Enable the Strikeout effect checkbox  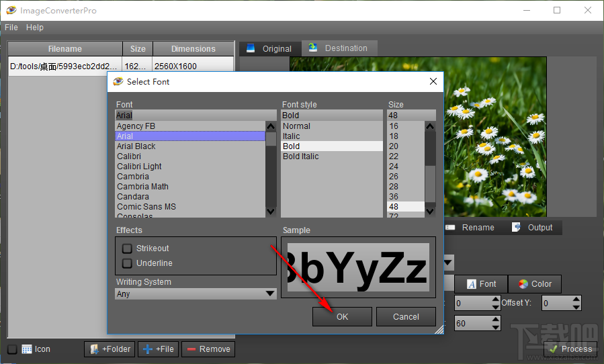[x=127, y=248]
